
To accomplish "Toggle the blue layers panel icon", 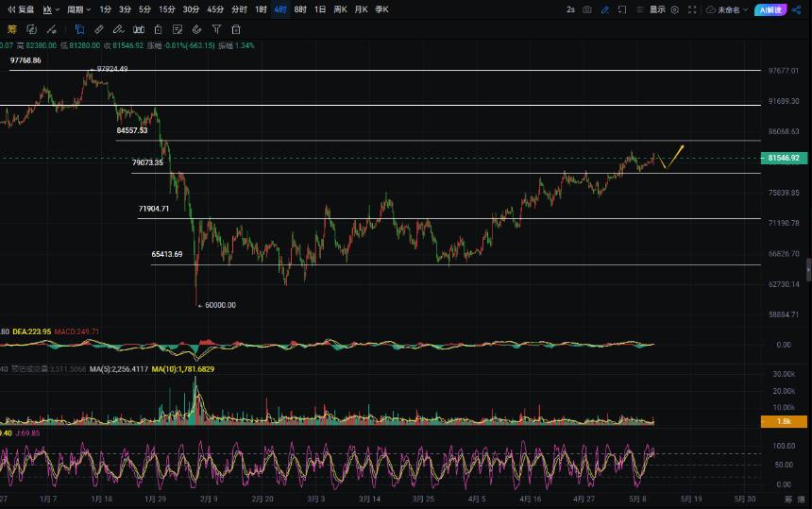I will click(x=79, y=29).
